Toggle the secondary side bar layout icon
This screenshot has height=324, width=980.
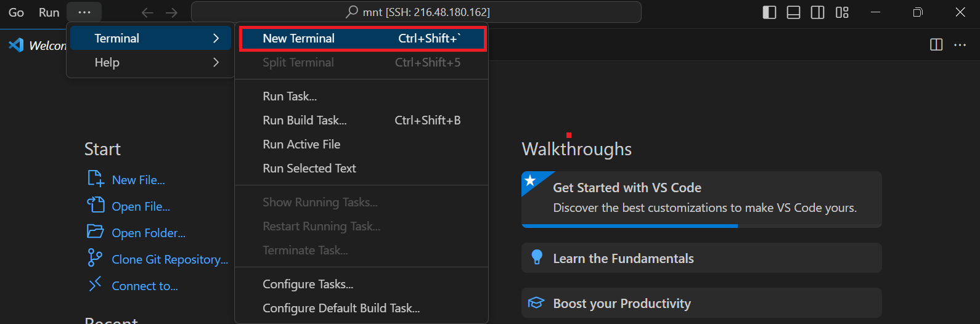click(817, 12)
